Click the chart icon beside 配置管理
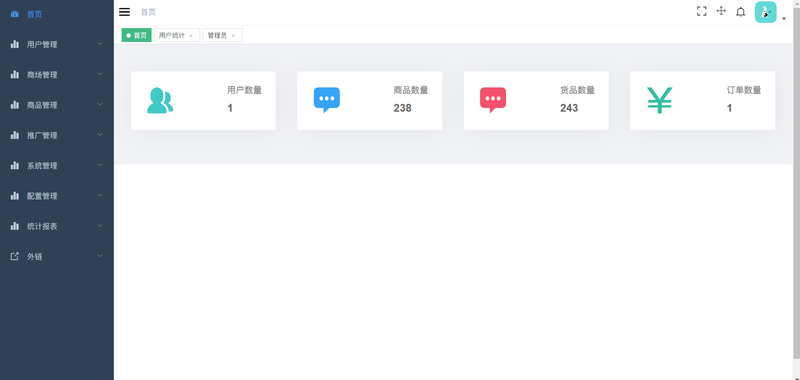Image resolution: width=800 pixels, height=380 pixels. click(x=15, y=196)
